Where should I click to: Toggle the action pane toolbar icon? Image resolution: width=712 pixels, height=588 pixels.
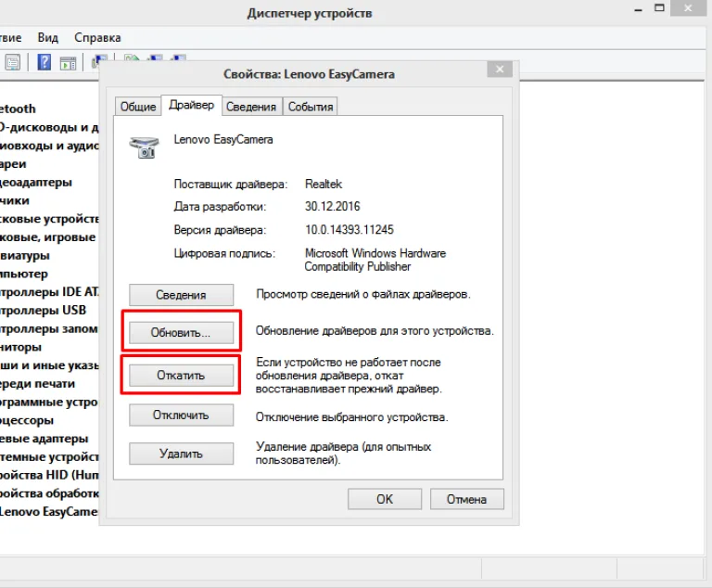(68, 63)
